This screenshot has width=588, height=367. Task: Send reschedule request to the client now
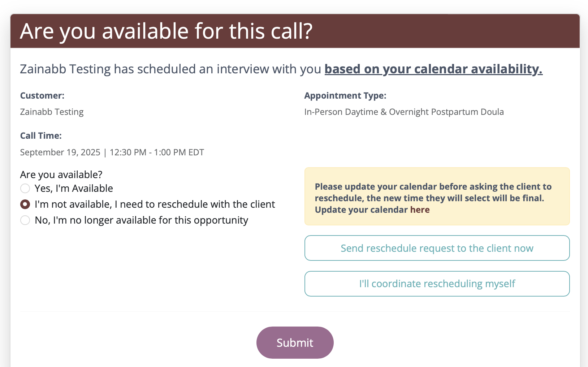437,248
